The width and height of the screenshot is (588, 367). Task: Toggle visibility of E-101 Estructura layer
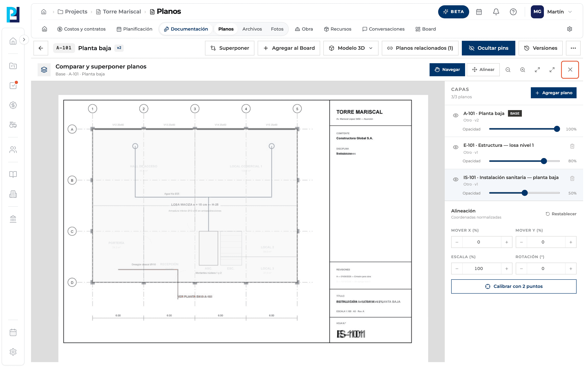455,147
